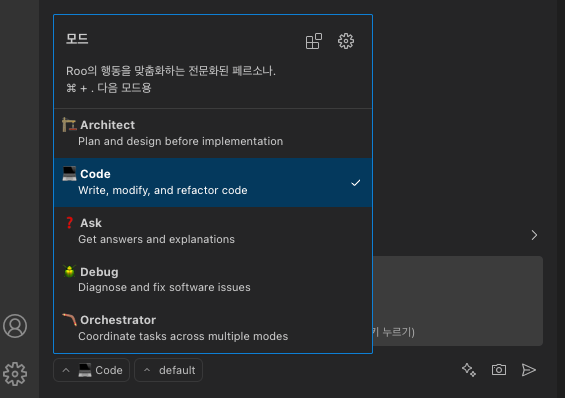Open the account profile icon in sidebar
565x398 pixels.
tap(15, 326)
